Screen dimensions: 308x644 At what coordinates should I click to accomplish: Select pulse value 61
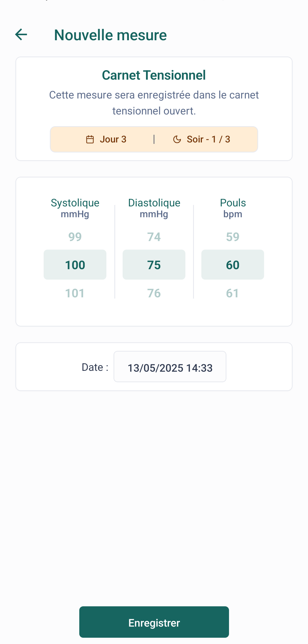[x=233, y=293]
